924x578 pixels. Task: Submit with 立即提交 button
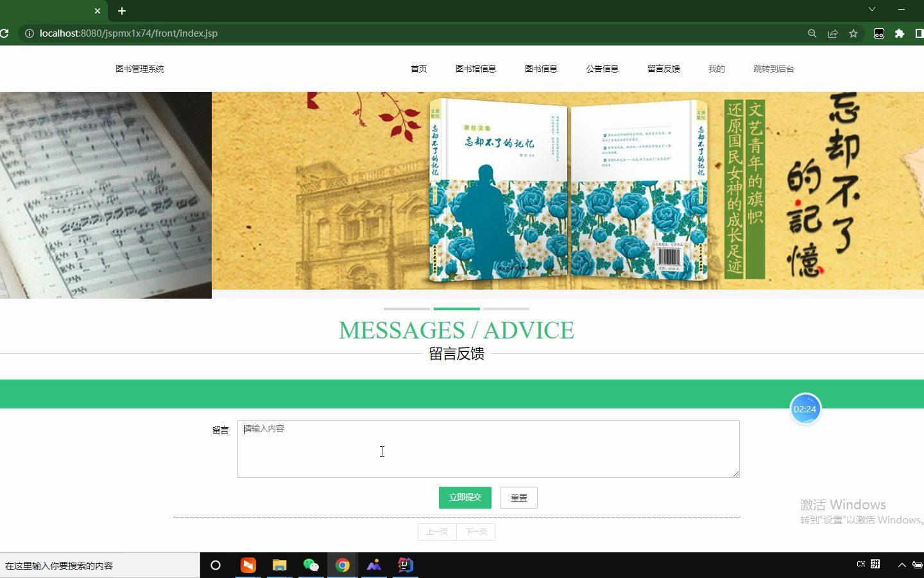pyautogui.click(x=465, y=498)
